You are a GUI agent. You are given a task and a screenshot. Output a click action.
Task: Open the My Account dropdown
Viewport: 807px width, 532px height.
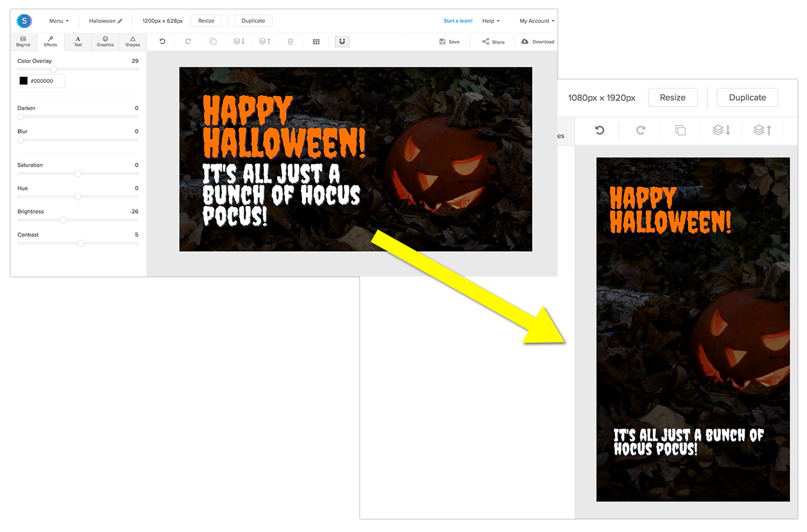[537, 21]
